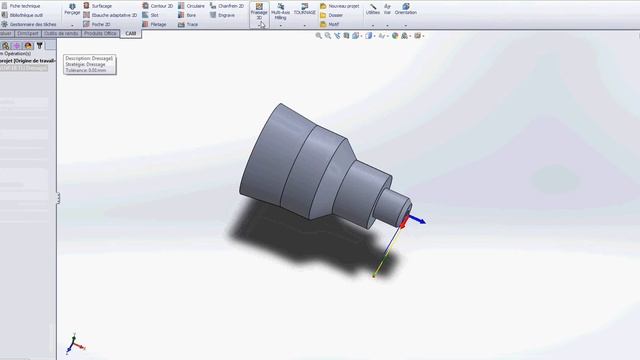Expand the Display Style dropdown arrow
This screenshot has height=360, width=640.
(x=374, y=36)
